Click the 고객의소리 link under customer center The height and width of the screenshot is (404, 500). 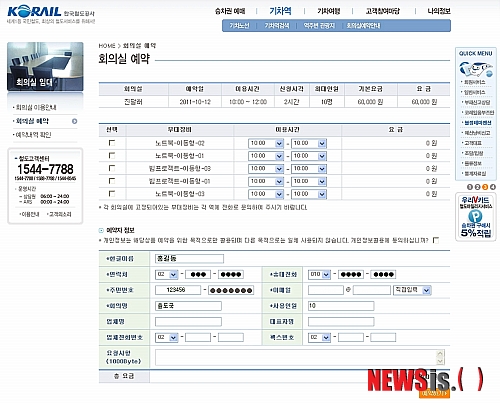tap(60, 214)
